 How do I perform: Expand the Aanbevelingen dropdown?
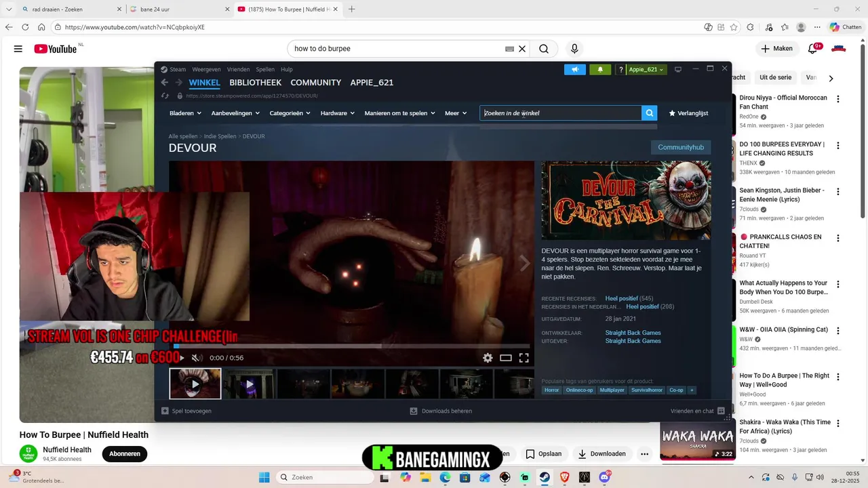click(235, 113)
